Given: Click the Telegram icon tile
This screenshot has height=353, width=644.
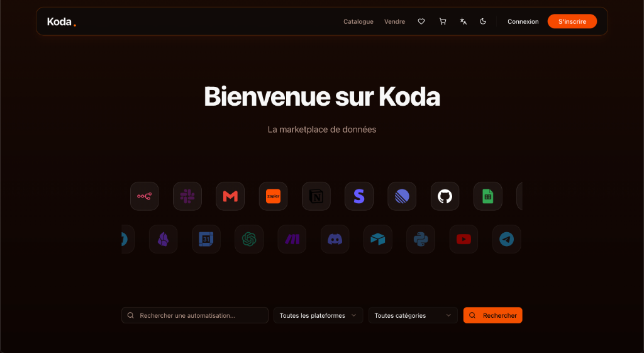Looking at the screenshot, I should point(506,239).
